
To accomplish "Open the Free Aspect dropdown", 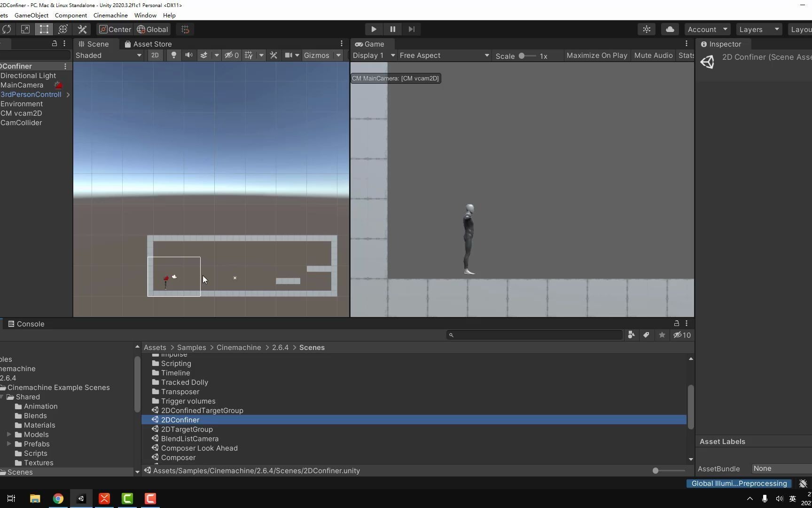I will (443, 55).
